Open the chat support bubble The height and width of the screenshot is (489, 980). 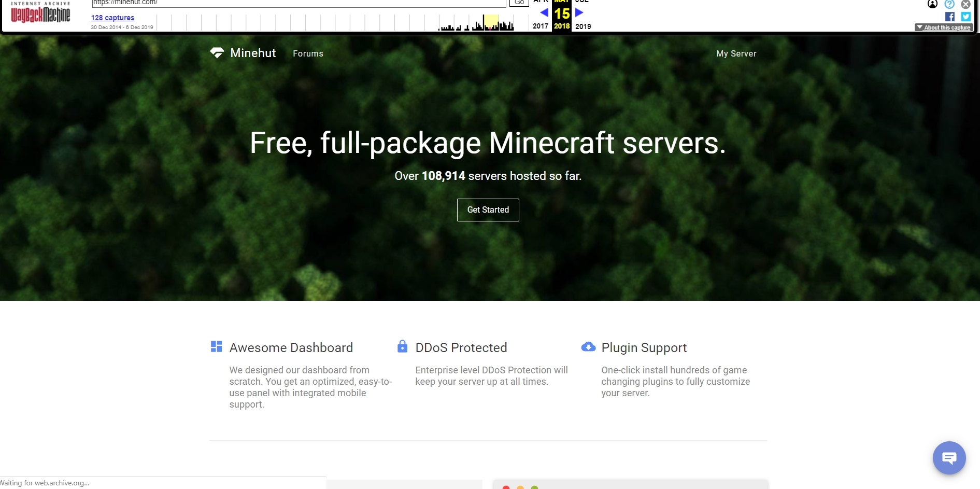tap(949, 458)
